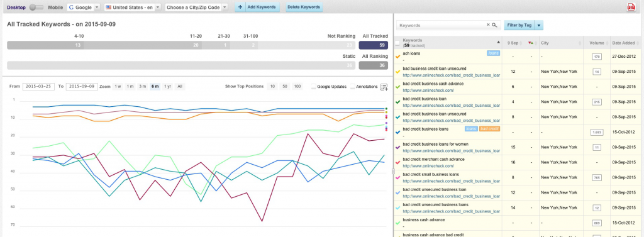644x237 pixels.
Task: Expand the Filter by Tag arrow
Action: click(539, 25)
